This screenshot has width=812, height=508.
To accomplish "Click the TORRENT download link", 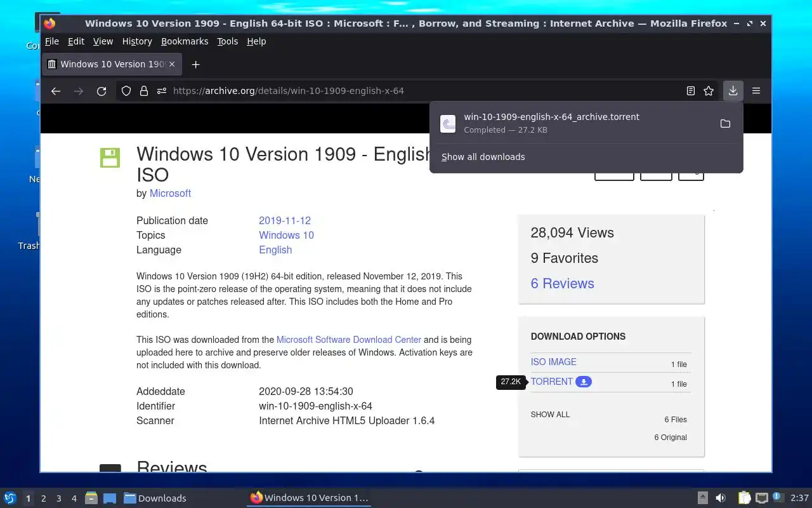I will click(x=552, y=382).
